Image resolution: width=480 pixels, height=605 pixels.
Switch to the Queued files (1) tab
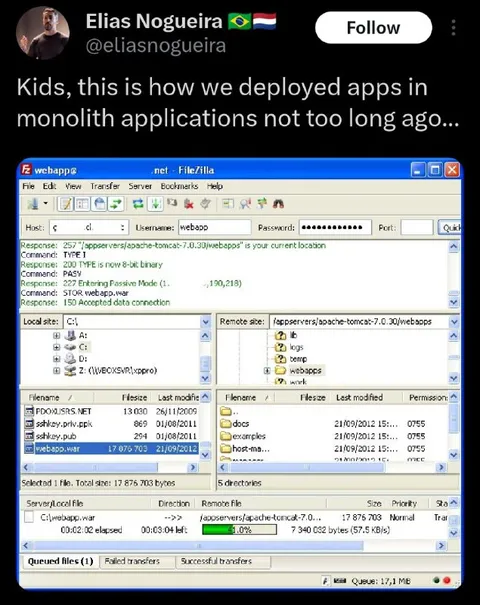[61, 561]
